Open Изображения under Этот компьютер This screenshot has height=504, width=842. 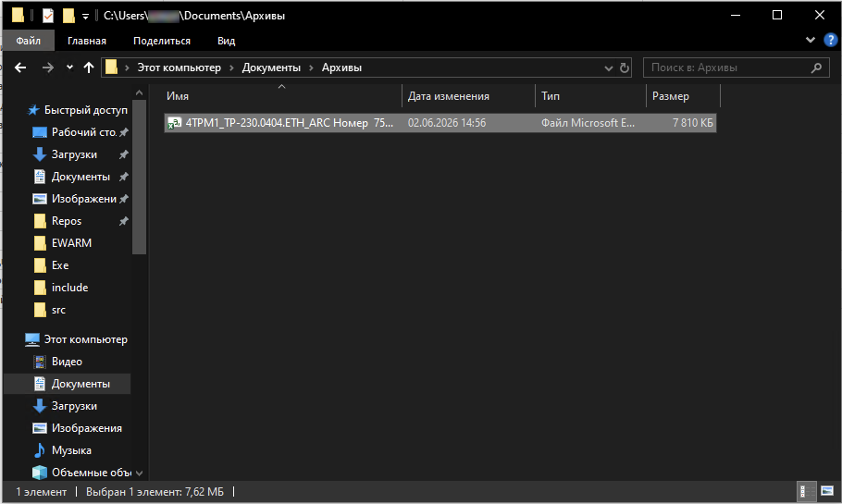[86, 428]
